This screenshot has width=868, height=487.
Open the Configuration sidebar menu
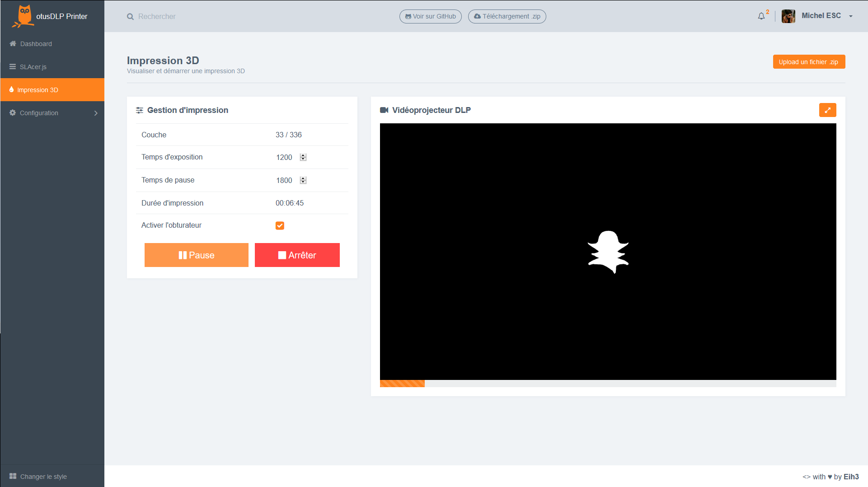[x=52, y=113]
